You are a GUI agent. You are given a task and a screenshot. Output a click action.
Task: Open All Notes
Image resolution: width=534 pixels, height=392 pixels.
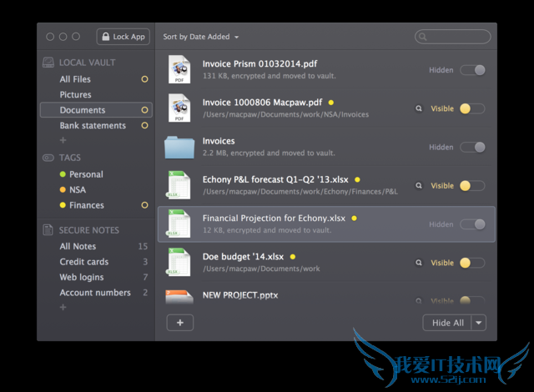[78, 246]
